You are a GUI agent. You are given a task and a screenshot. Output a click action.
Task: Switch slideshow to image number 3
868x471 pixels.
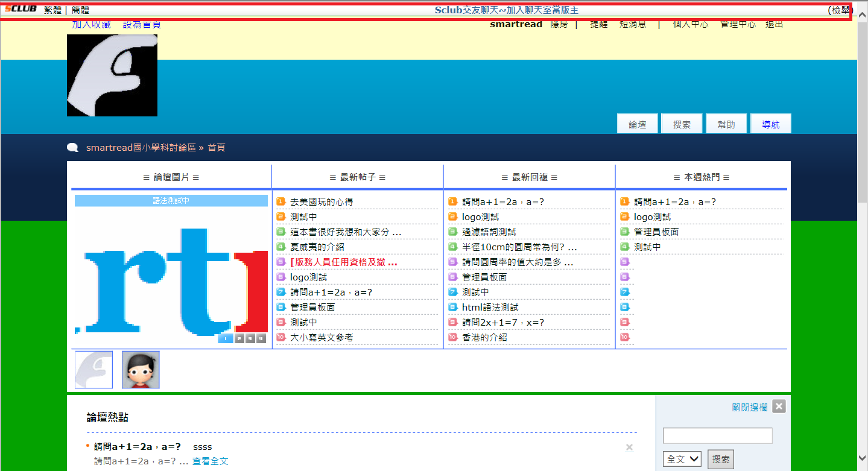tap(250, 338)
